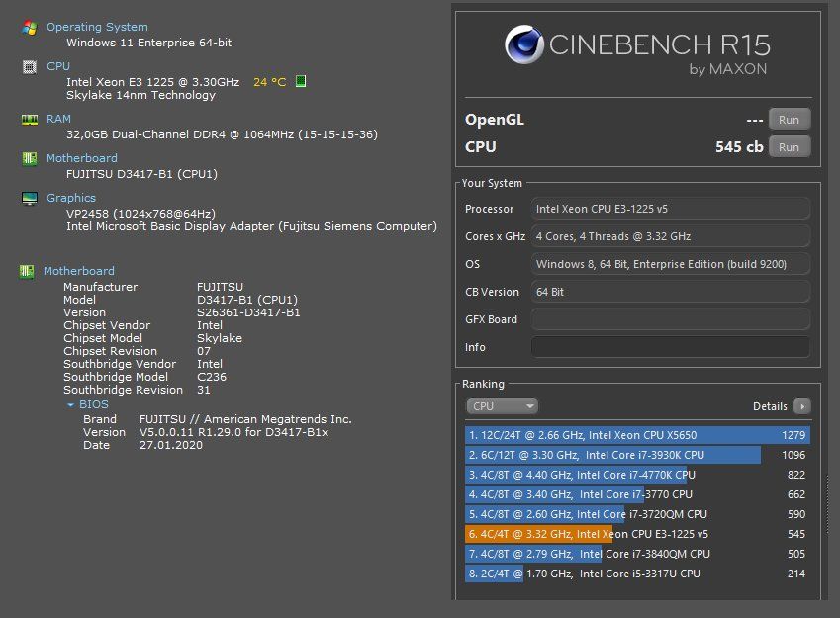Click the icon beside the lower Motherboard heading
Image resolution: width=840 pixels, height=618 pixels.
27,271
